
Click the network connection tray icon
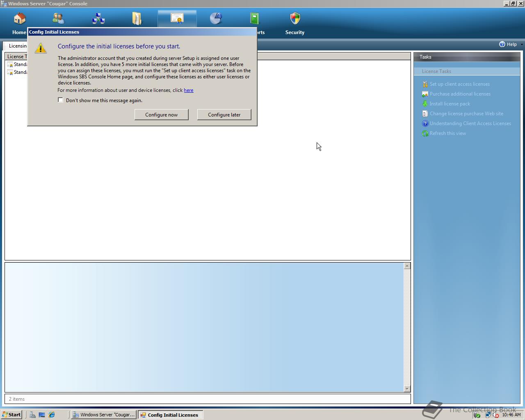(x=488, y=415)
